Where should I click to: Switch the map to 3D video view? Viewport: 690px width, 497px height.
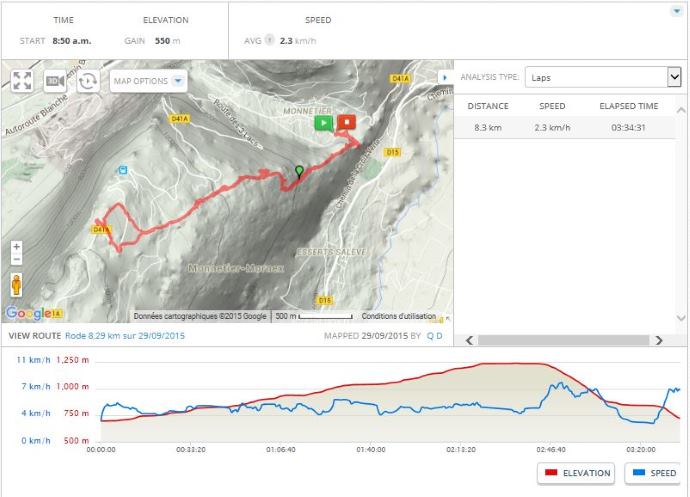[x=55, y=82]
